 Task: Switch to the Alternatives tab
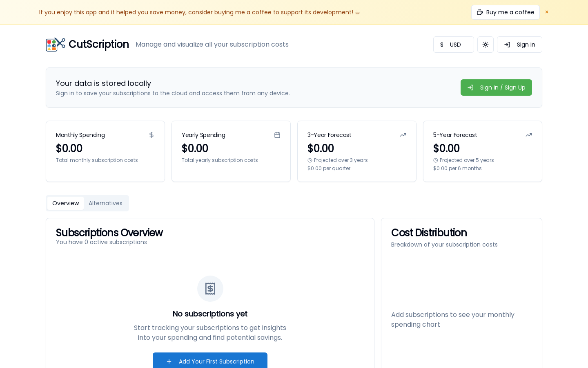coord(105,203)
